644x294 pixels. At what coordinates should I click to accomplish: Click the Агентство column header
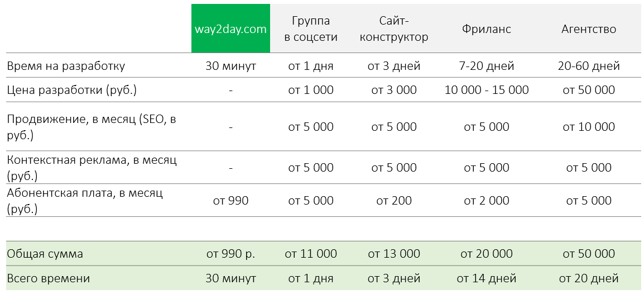589,29
